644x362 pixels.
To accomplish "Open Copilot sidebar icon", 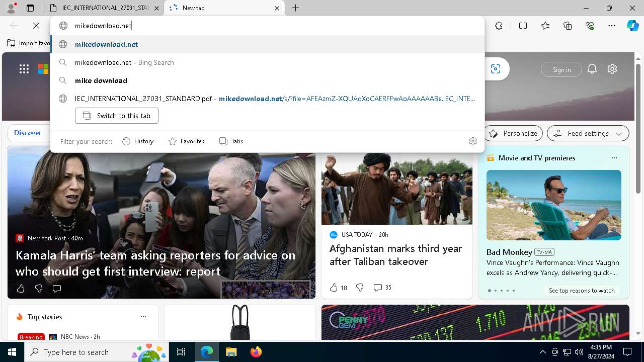I will coord(632,26).
